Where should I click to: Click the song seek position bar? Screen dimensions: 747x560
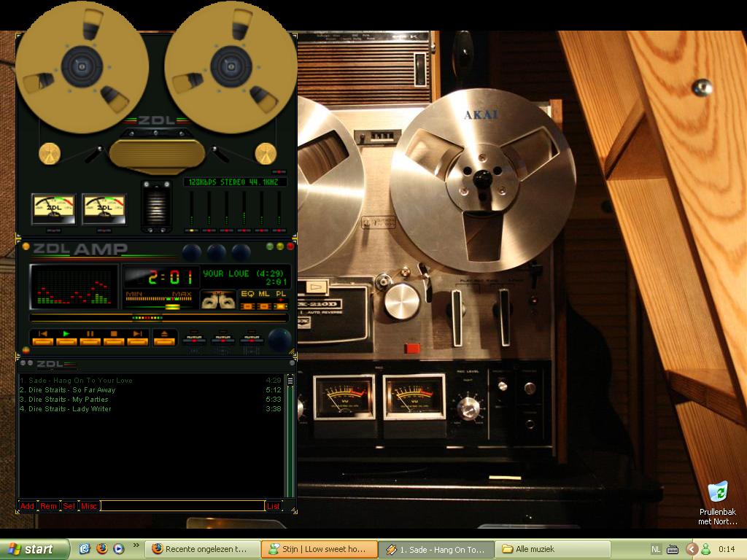pyautogui.click(x=159, y=318)
